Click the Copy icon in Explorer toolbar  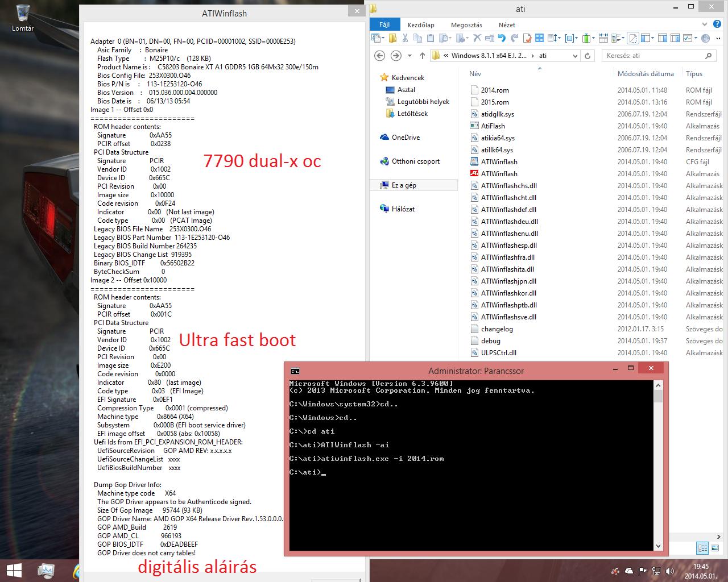pos(418,38)
